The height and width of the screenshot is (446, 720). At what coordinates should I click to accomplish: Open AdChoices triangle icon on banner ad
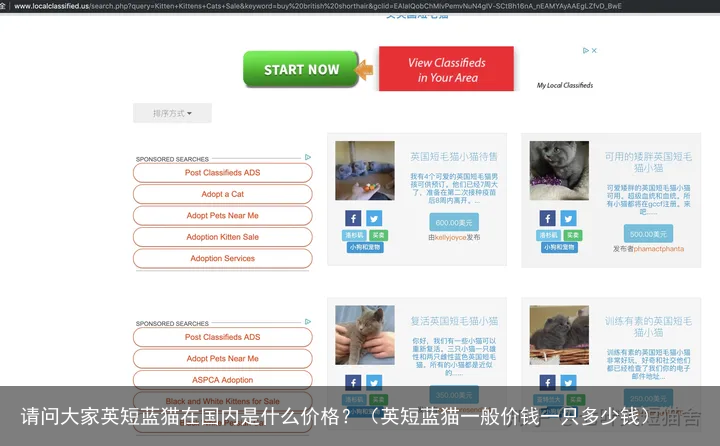pyautogui.click(x=586, y=51)
